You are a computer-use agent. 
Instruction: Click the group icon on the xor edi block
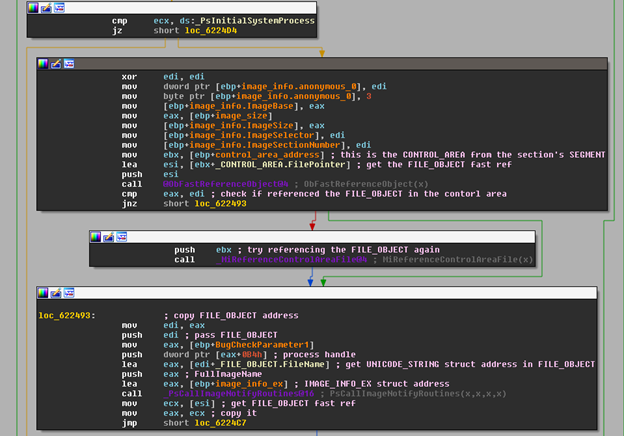(68, 63)
